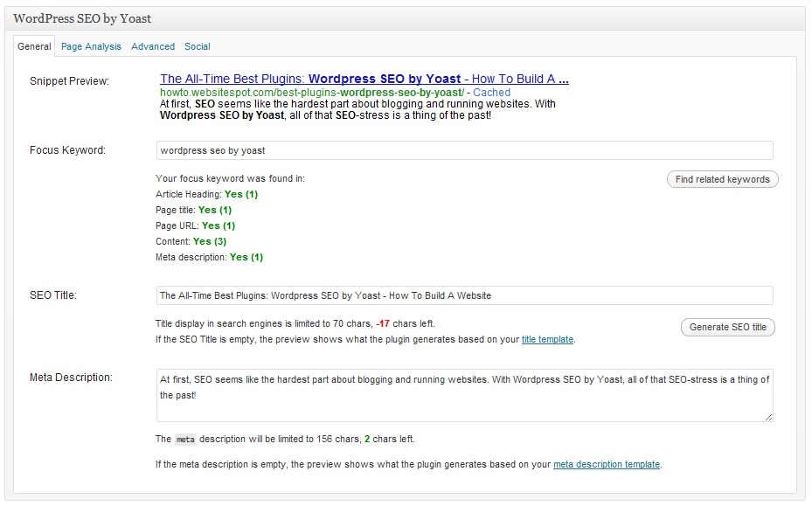The width and height of the screenshot is (812, 506).
Task: Select the Article Heading result line
Action: coord(206,194)
